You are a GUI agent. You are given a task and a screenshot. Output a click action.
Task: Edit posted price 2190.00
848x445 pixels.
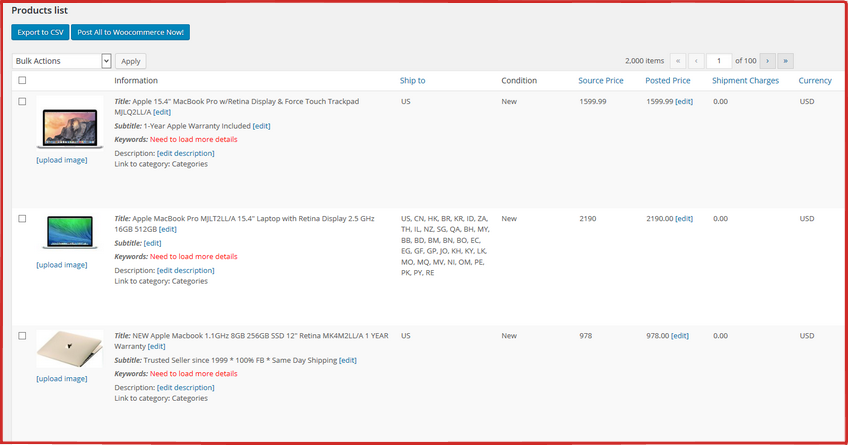[x=684, y=219]
